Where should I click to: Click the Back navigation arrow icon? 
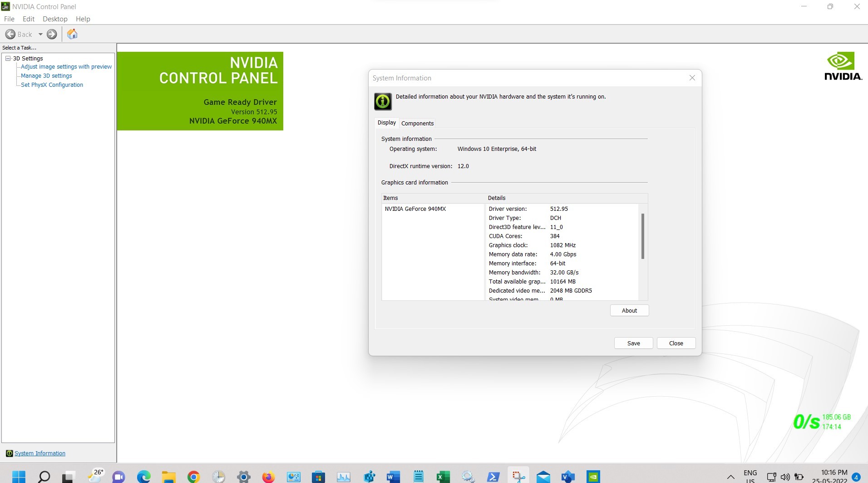coord(10,34)
